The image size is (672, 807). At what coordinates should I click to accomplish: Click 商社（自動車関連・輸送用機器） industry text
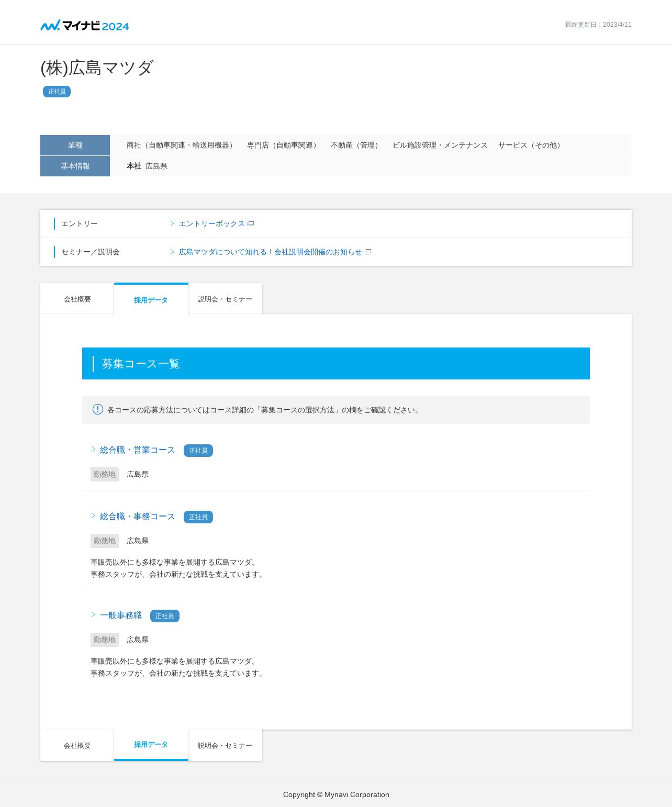coord(182,145)
